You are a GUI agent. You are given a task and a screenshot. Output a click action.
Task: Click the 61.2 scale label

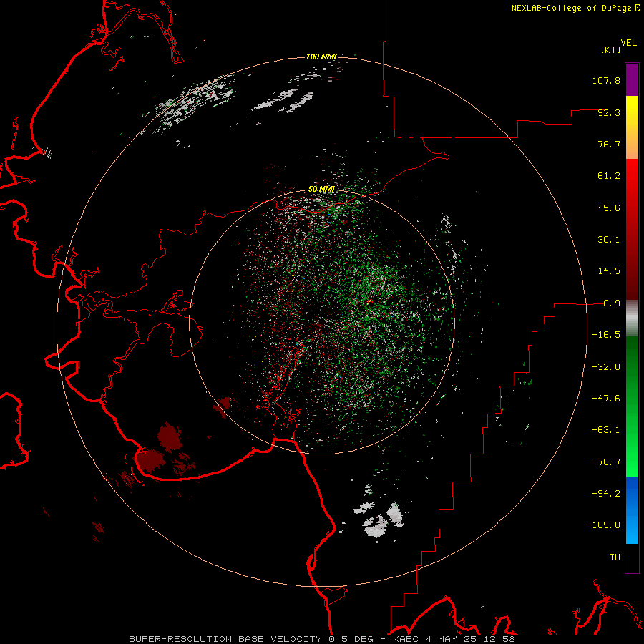click(x=609, y=176)
